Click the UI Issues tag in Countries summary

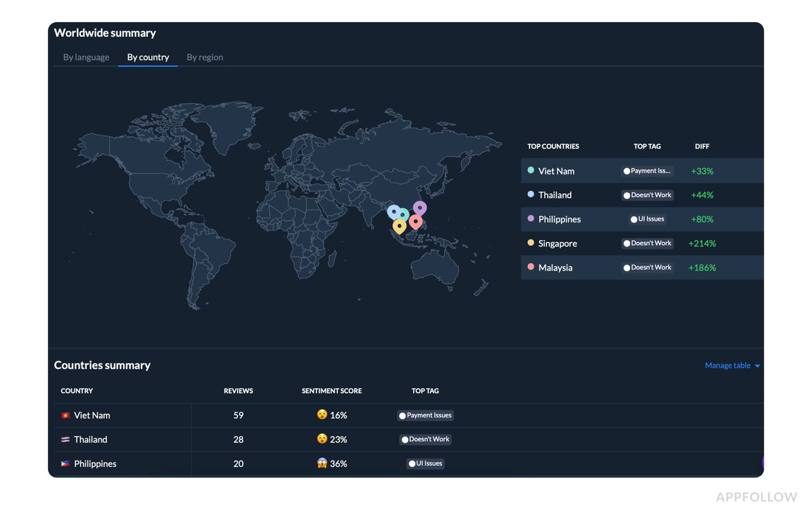[x=425, y=463]
